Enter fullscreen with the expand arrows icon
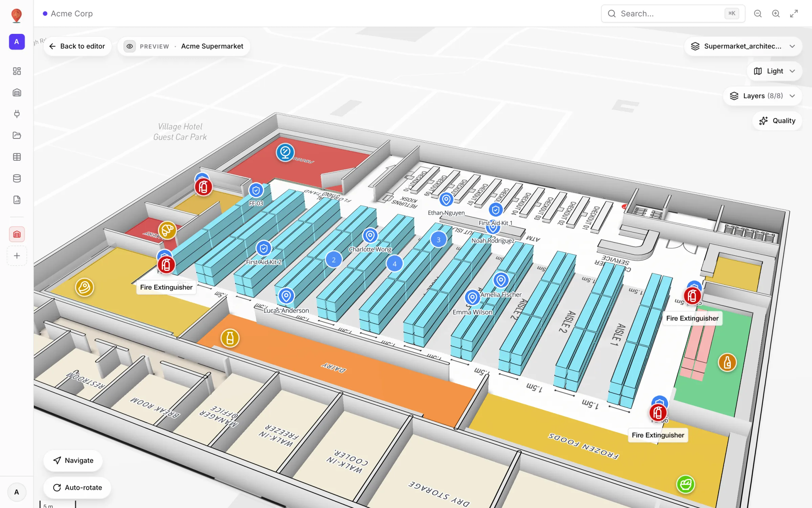The height and width of the screenshot is (508, 812). [794, 14]
